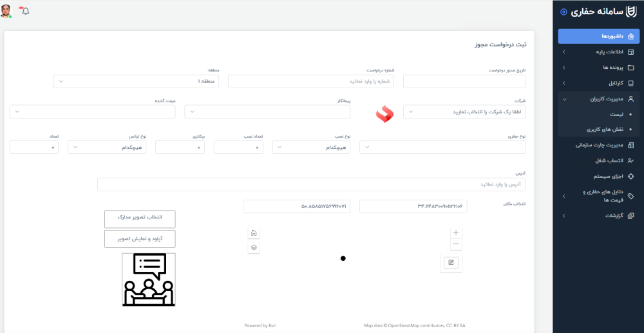
Task: Click the آپلود و نمایش تصویر button
Action: pos(140,239)
